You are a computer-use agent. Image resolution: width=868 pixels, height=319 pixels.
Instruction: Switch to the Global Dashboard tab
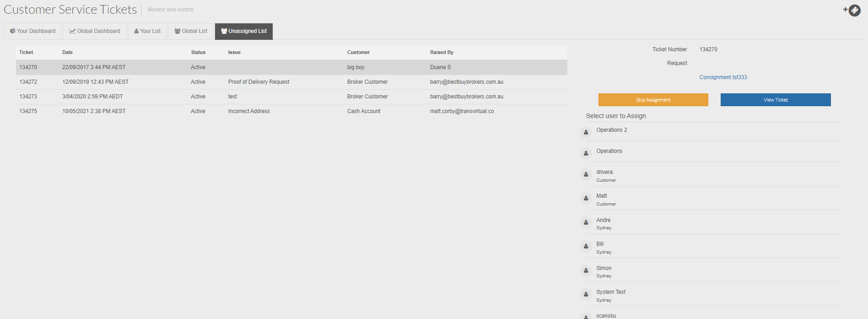(x=95, y=31)
